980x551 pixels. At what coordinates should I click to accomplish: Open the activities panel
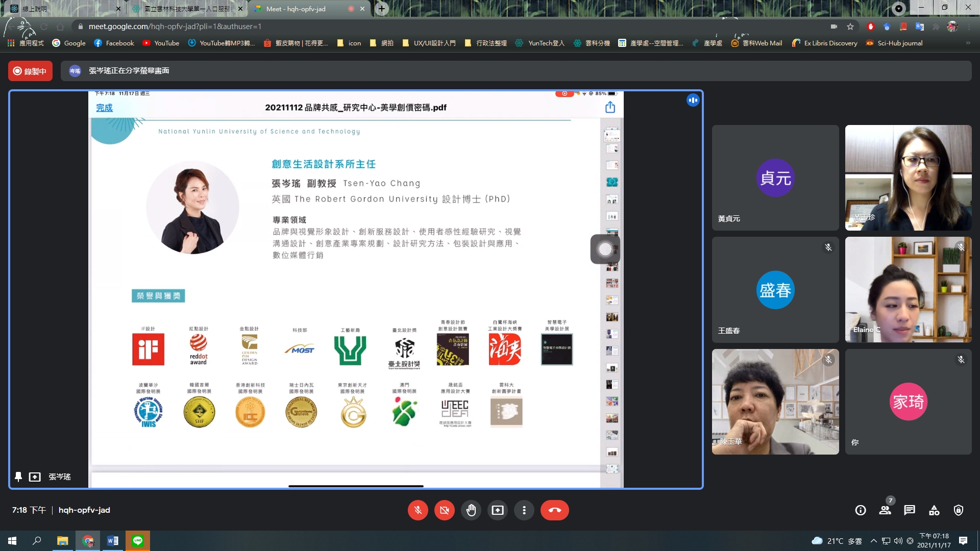coord(934,510)
